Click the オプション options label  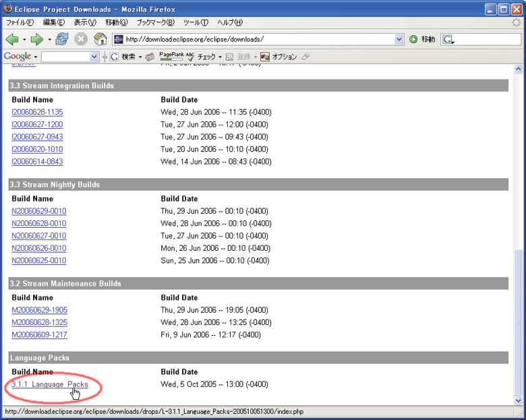point(285,57)
